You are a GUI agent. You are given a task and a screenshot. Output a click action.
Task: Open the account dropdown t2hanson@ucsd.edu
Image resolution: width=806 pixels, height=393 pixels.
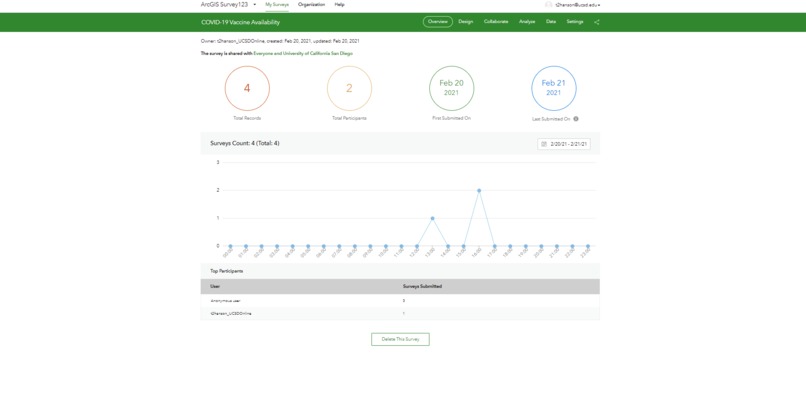tap(577, 5)
